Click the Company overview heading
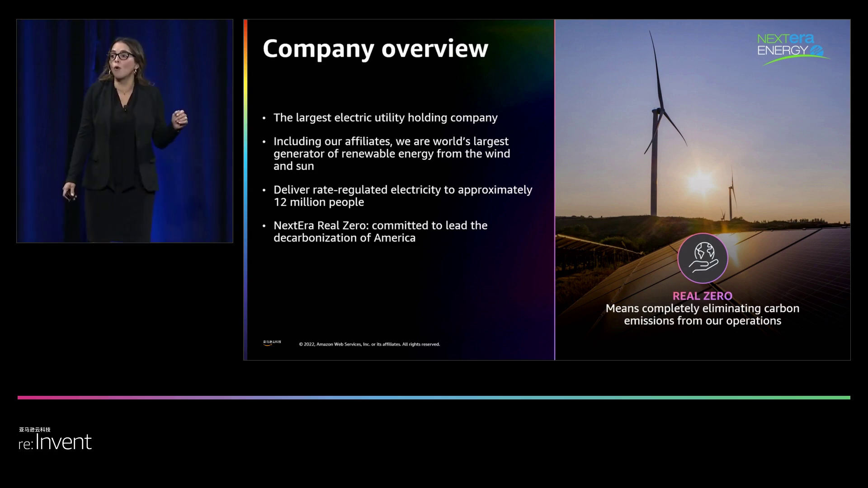868x488 pixels. pos(375,49)
